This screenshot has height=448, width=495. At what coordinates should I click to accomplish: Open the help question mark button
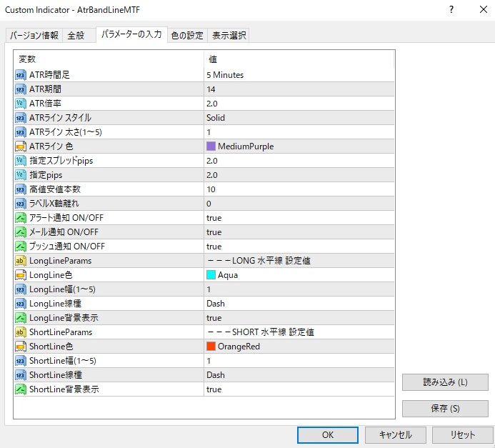tap(451, 9)
